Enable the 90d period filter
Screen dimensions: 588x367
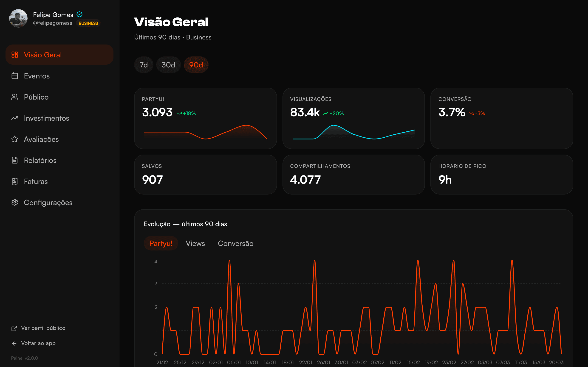[x=196, y=64]
